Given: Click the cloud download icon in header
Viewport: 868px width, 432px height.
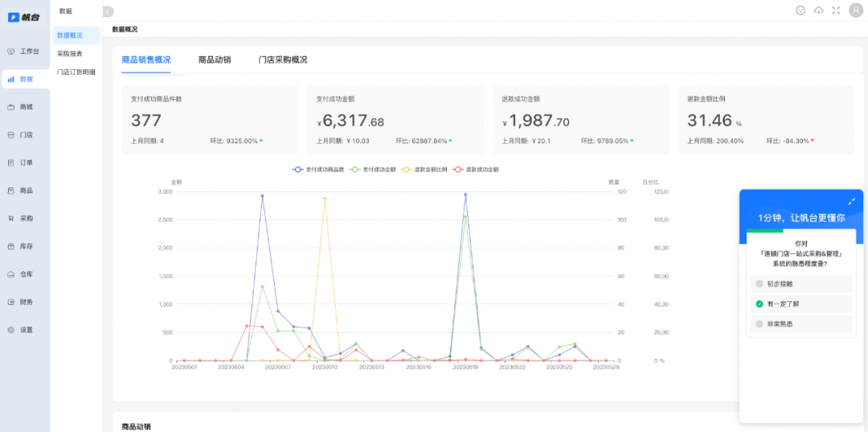Looking at the screenshot, I should [819, 10].
